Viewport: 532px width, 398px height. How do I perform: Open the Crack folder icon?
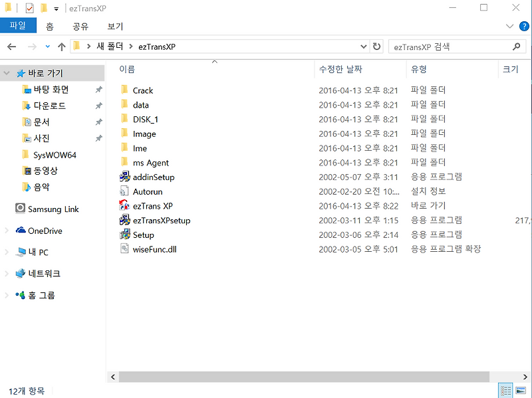[124, 90]
